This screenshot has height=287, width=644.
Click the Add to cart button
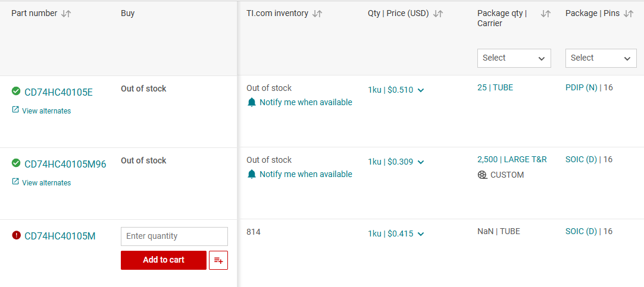coord(164,260)
